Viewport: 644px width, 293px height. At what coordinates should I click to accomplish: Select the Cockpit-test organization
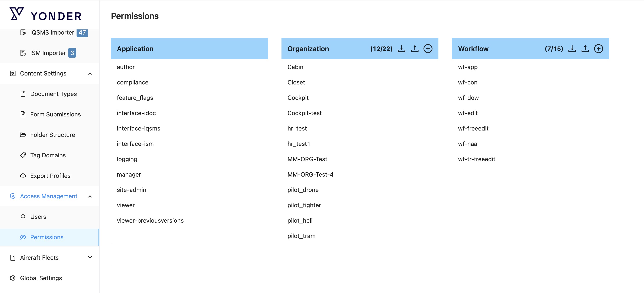304,113
